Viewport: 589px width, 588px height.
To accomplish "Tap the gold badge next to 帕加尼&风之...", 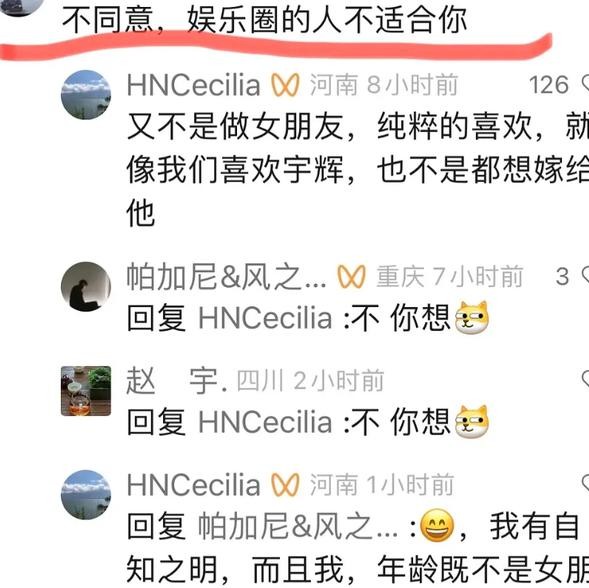I will [x=352, y=277].
